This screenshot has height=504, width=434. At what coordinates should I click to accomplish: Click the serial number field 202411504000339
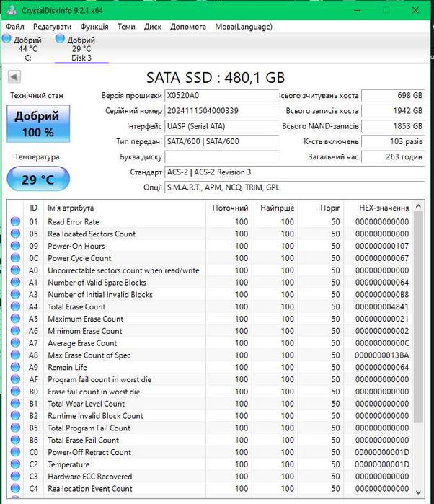(x=221, y=111)
